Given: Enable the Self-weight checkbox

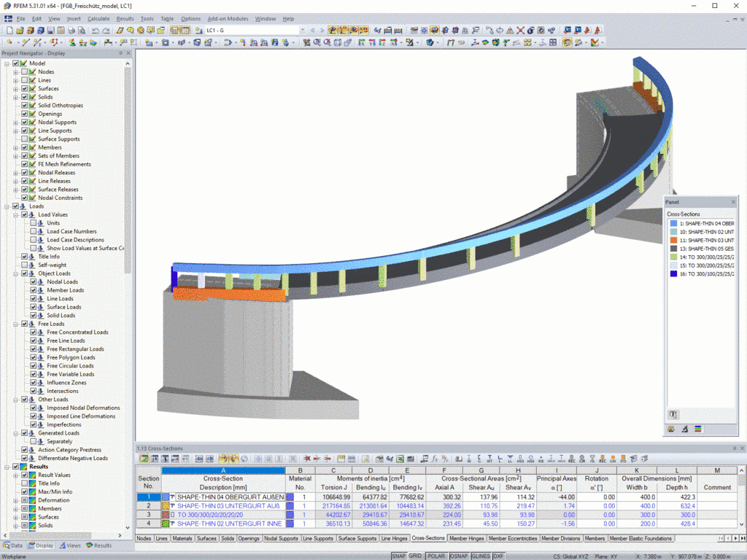Looking at the screenshot, I should click(x=24, y=265).
